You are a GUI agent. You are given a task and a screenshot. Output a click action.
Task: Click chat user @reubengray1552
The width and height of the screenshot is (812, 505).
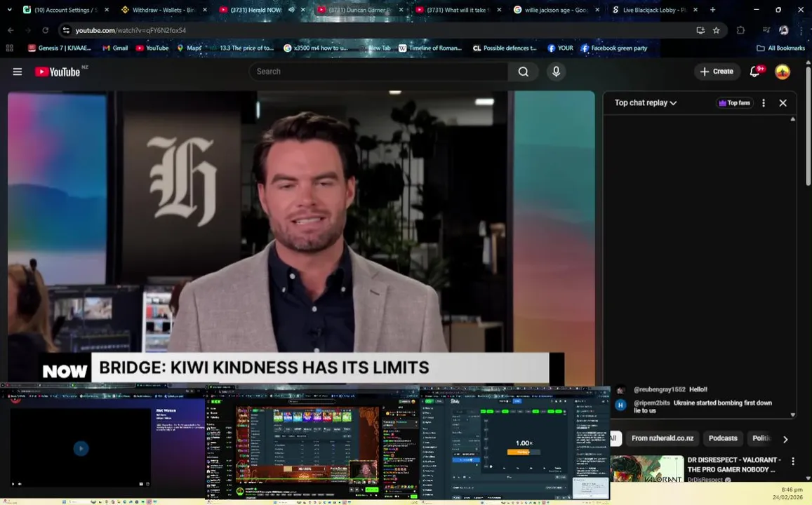659,389
